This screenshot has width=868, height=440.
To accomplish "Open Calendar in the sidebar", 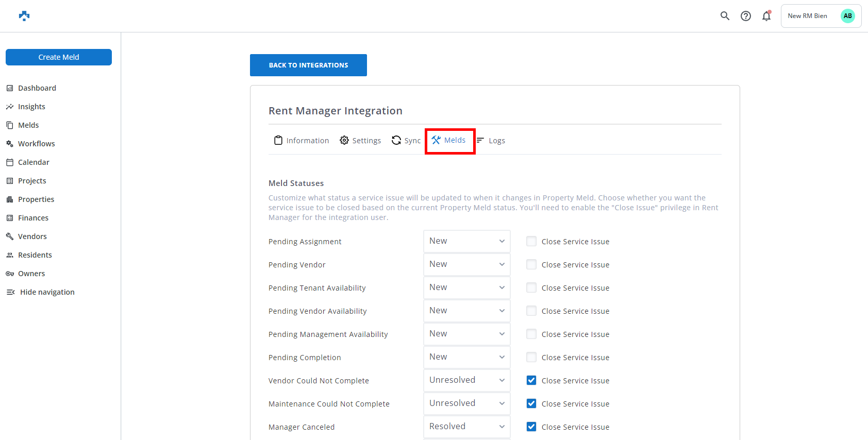I will coord(34,162).
